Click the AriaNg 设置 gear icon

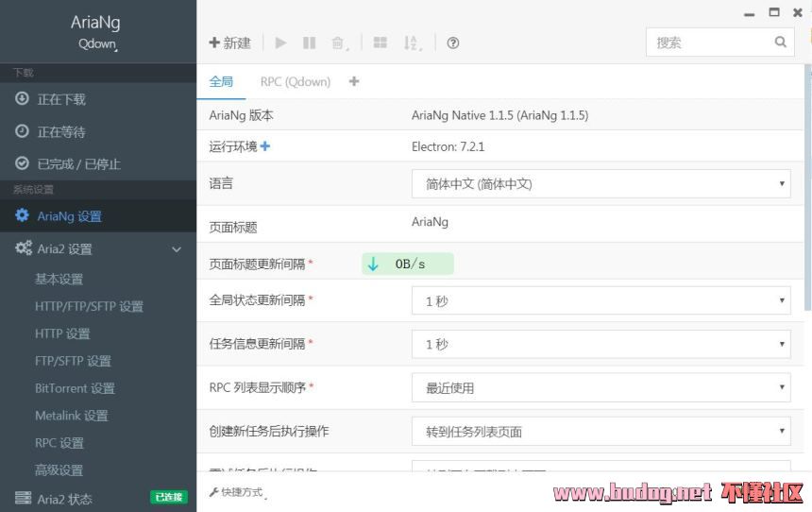click(22, 215)
